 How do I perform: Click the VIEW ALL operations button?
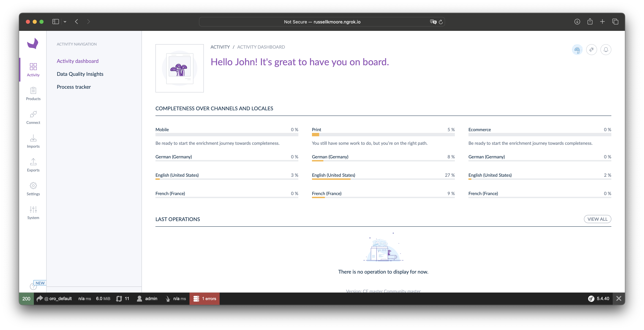click(x=598, y=219)
